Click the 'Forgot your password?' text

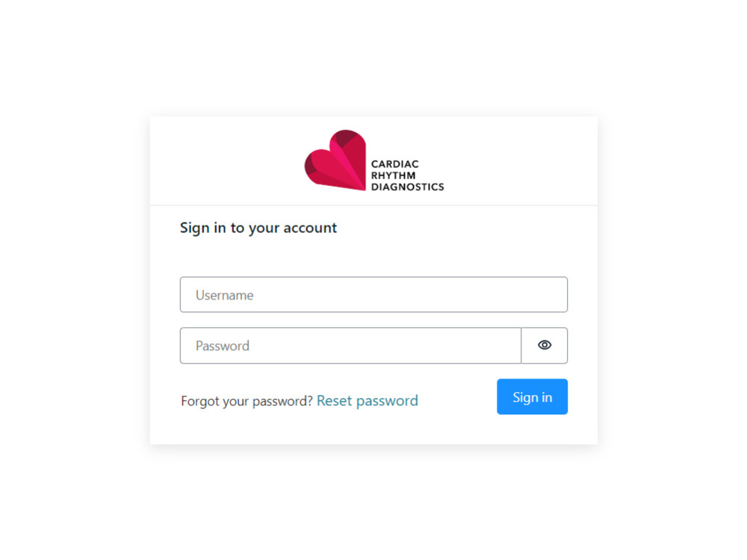click(247, 401)
